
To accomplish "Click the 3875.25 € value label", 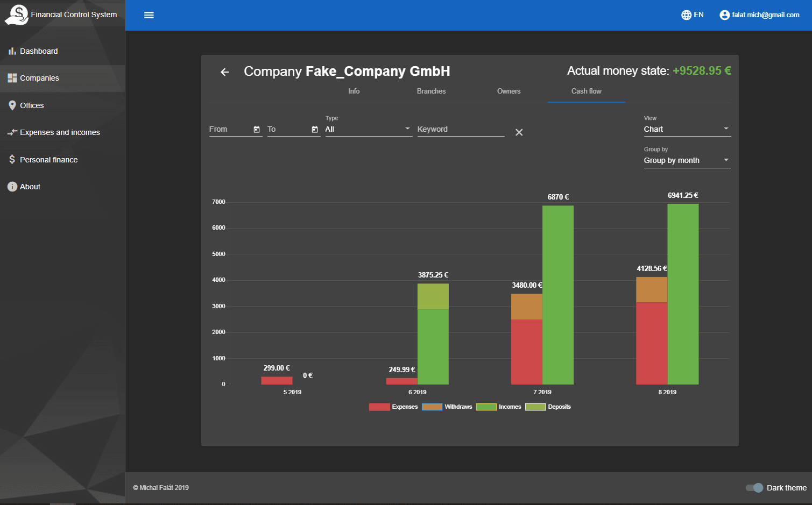I will click(x=433, y=275).
